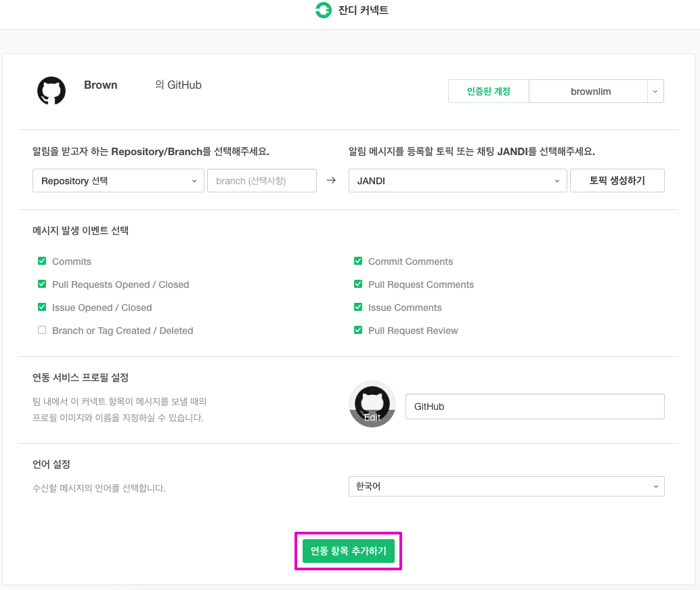Click the 연동 항목 추가하기 button
Viewport: 700px width, 590px height.
point(348,551)
